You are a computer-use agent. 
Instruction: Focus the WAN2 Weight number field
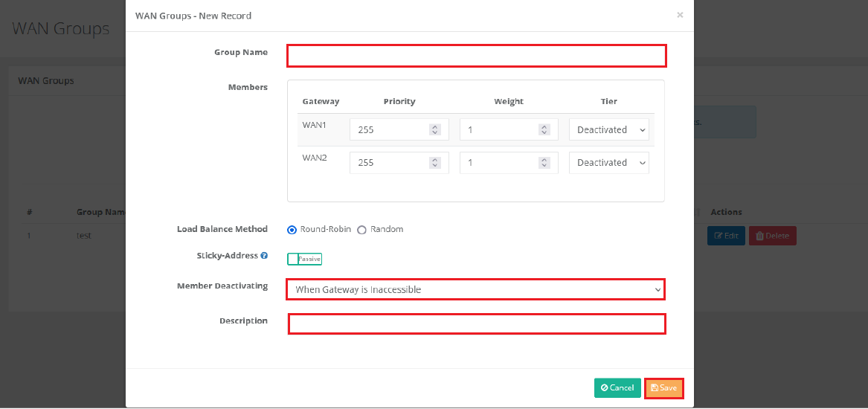[x=497, y=163]
